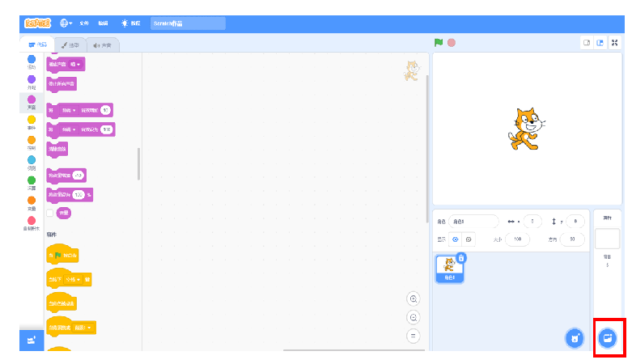Click the sprite direction field showing 90
Viewport: 632px width, 364px height.
point(572,239)
